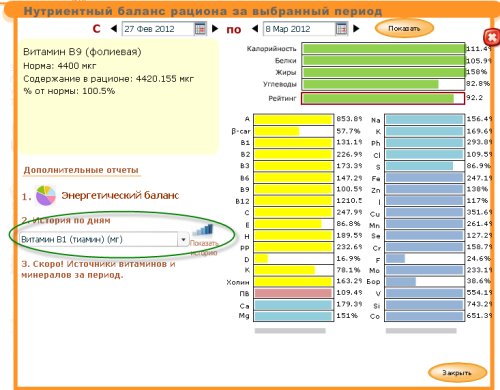
Task: Move end date forward with right arrow
Action: (356, 29)
